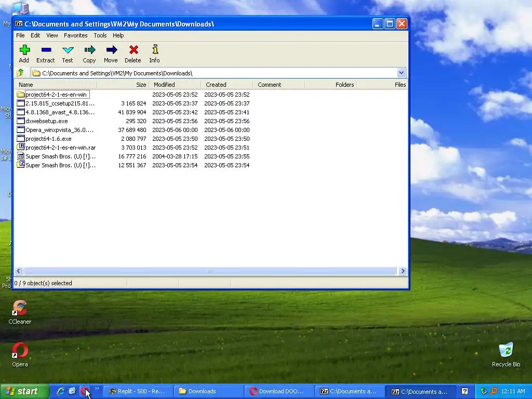Open the View menu
Viewport: 532px width, 399px height.
tap(52, 35)
